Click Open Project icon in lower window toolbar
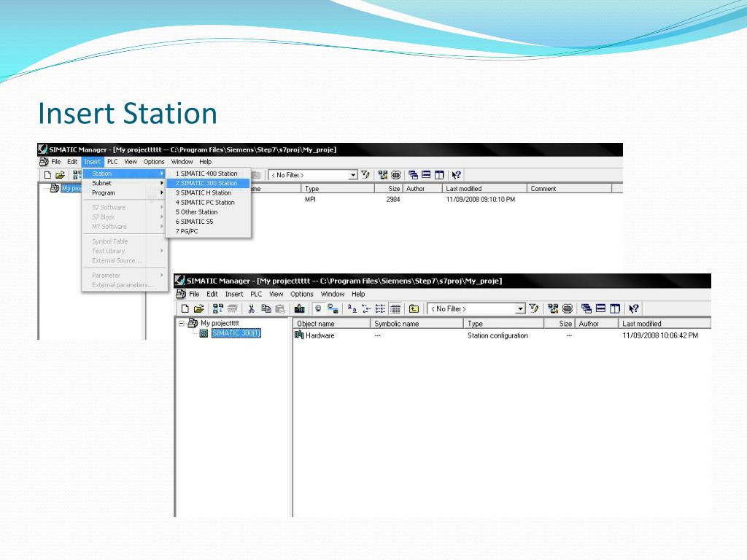Viewport: 747px width, 560px height. (x=199, y=308)
